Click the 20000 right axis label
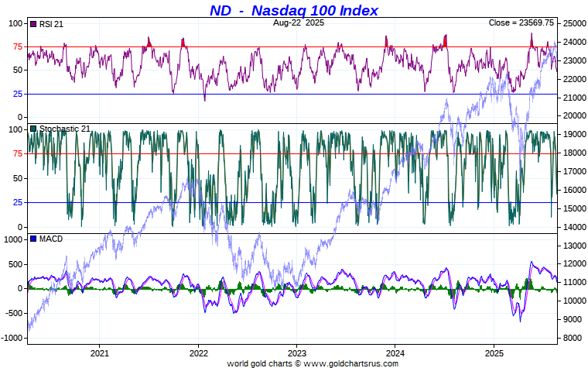 click(x=575, y=116)
